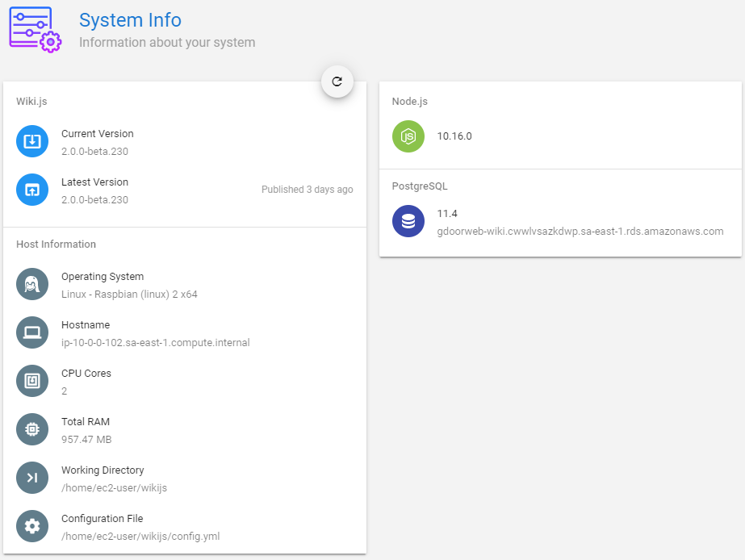This screenshot has width=745, height=560.
Task: Click RAM value 957.47 MB
Action: pos(86,439)
